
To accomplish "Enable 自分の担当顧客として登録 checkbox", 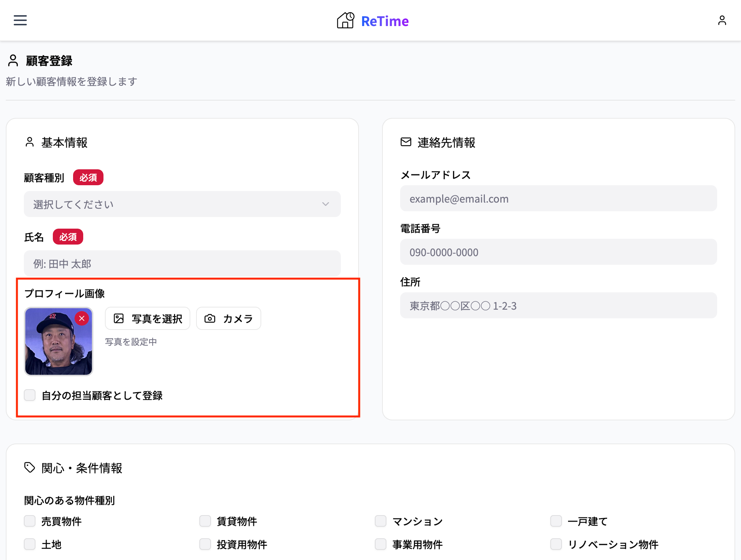I will tap(30, 395).
